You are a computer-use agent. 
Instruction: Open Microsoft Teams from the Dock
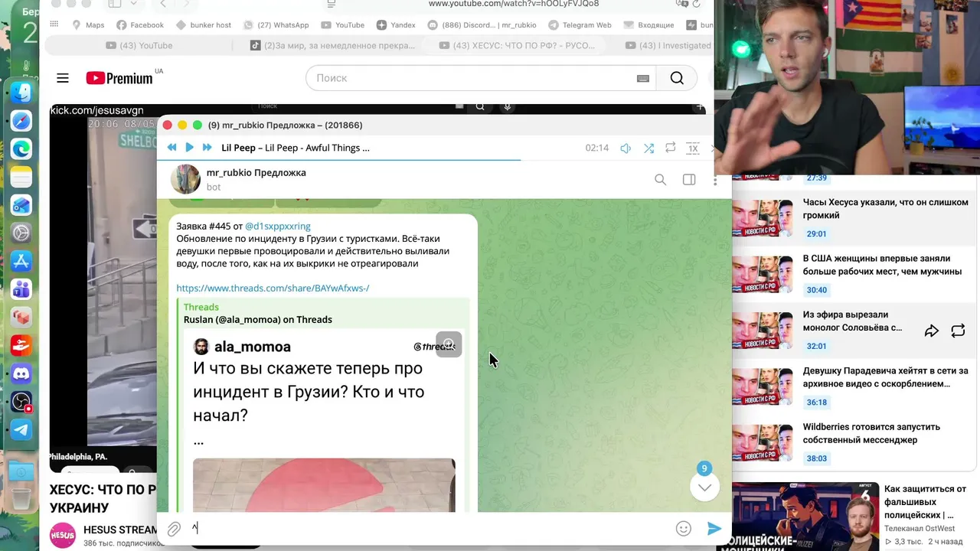coord(21,289)
